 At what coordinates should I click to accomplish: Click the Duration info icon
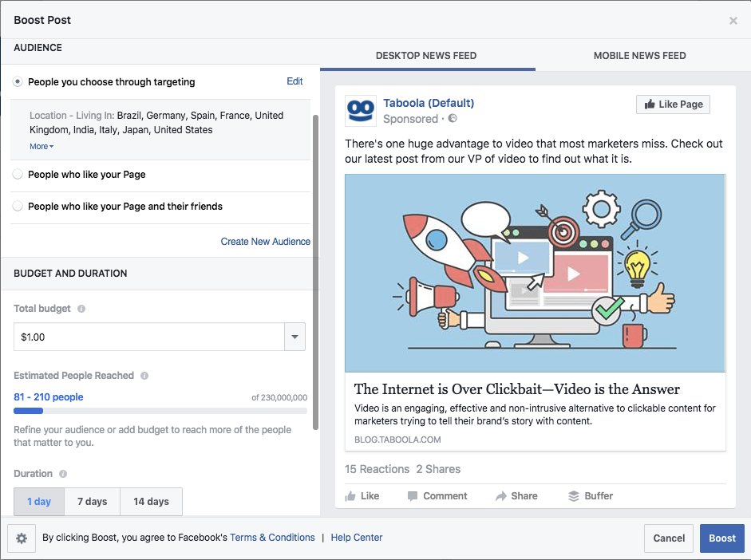pyautogui.click(x=63, y=474)
